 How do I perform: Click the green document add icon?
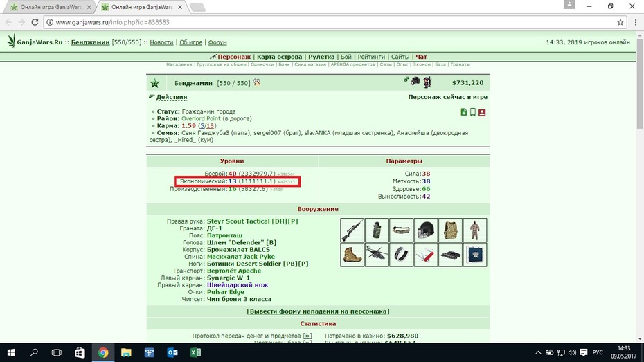(x=464, y=112)
